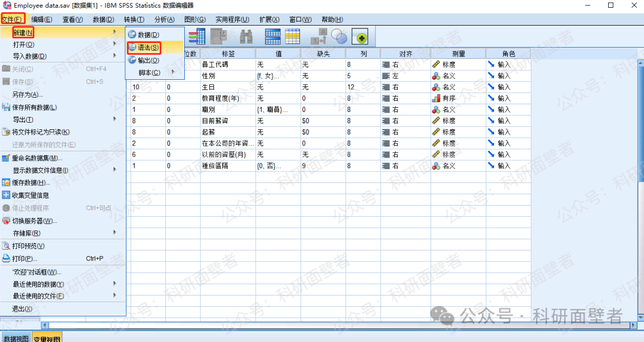The image size is (644, 342).
Task: Click the role arrow icon in 生日 row
Action: tap(491, 87)
